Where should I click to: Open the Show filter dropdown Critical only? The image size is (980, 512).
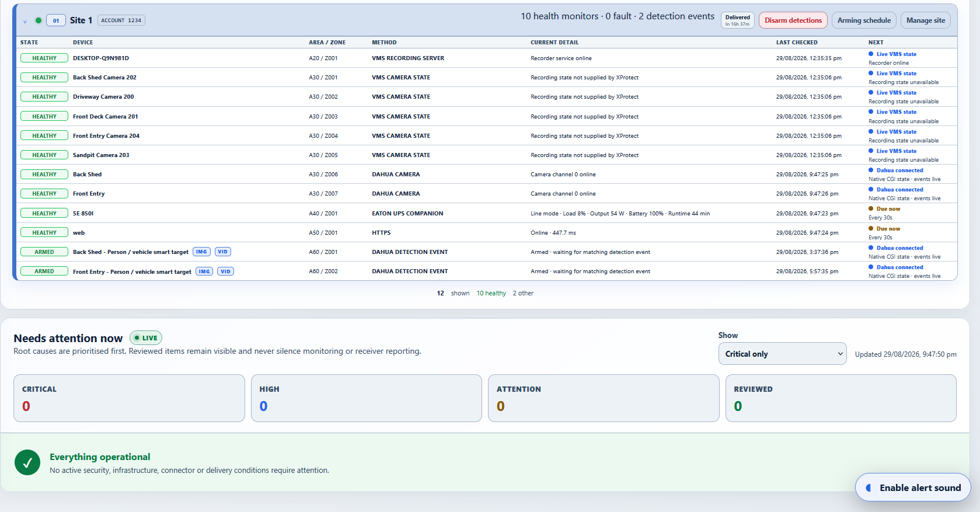782,354
